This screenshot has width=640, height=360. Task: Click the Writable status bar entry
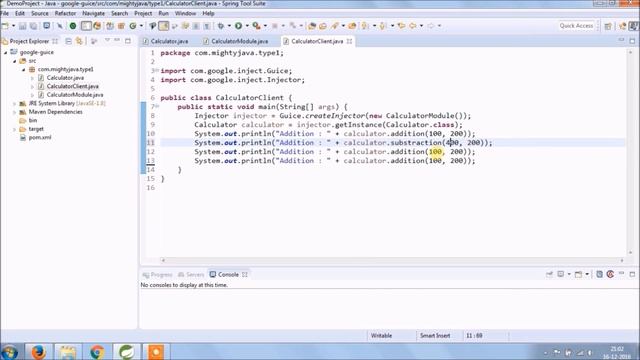click(x=381, y=336)
